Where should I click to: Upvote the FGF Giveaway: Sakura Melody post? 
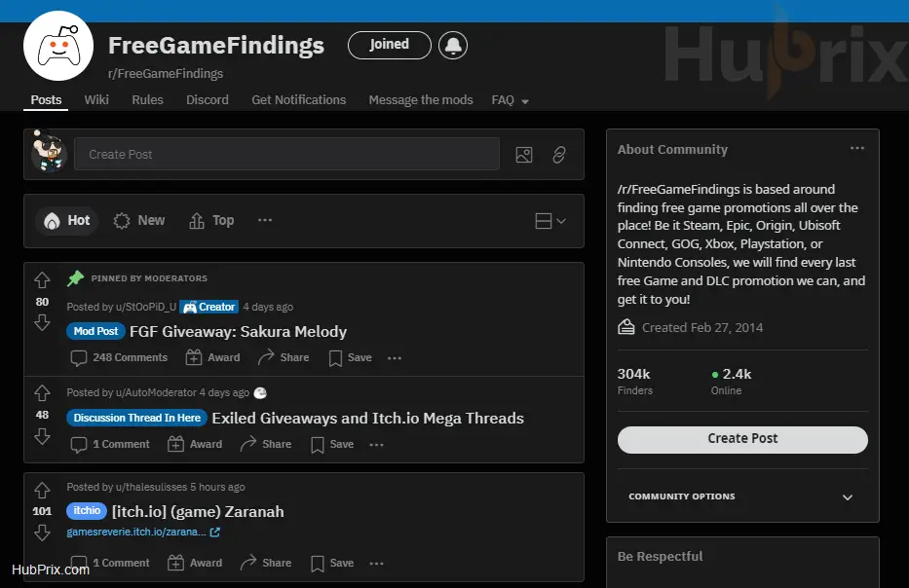point(42,280)
